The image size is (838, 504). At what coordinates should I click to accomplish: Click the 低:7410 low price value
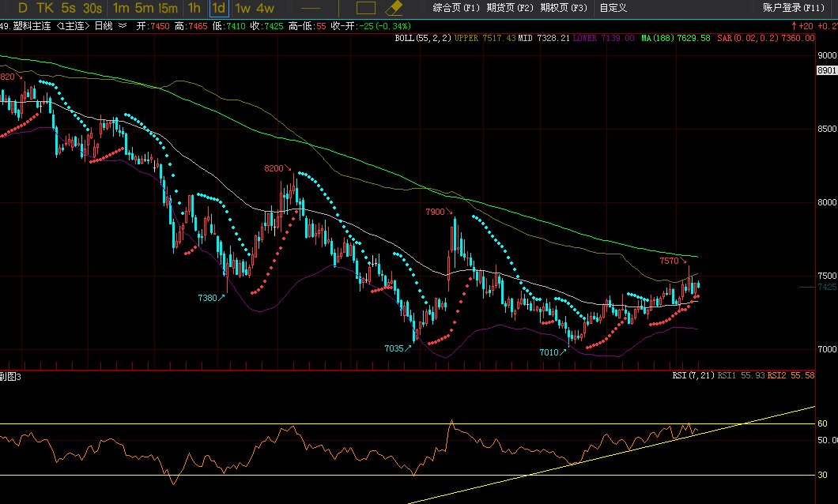[x=229, y=25]
